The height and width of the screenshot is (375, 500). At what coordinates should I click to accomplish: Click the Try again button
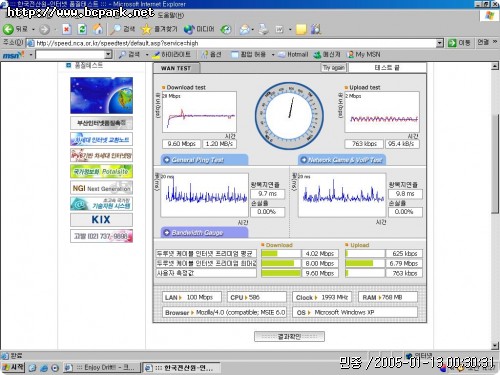(x=334, y=68)
